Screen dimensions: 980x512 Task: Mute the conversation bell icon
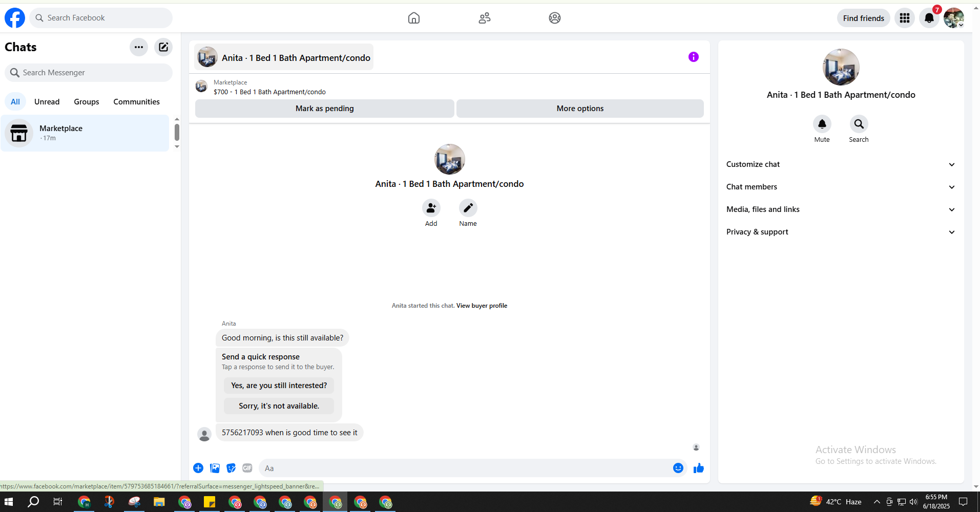coord(822,124)
